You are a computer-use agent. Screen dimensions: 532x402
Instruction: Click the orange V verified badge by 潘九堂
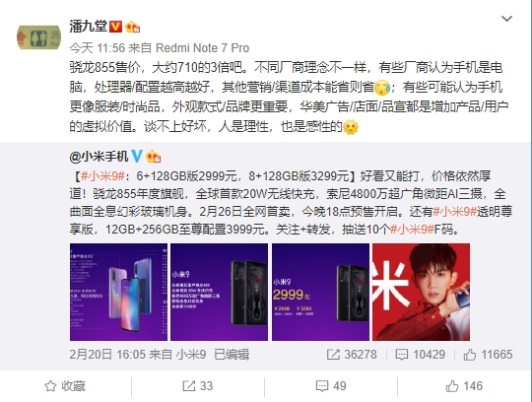click(x=115, y=27)
